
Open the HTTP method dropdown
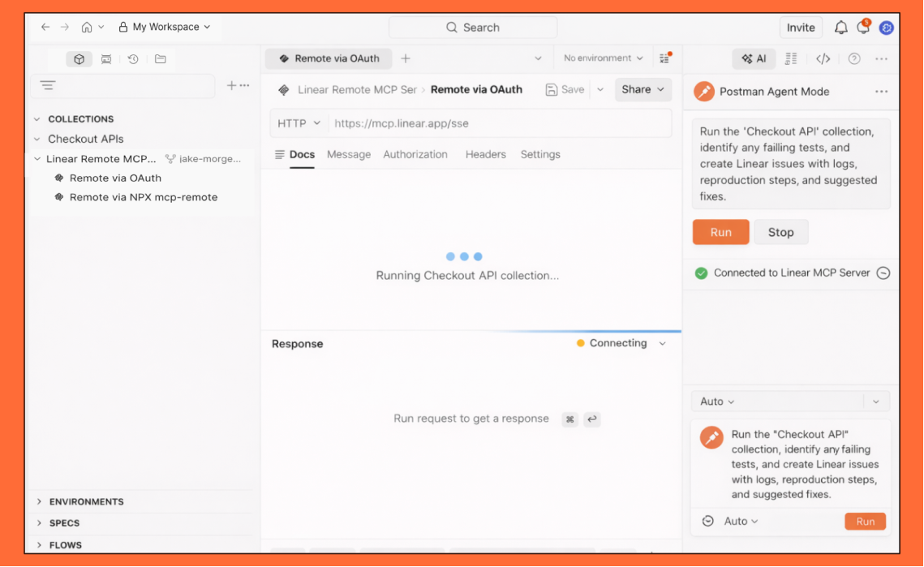point(297,122)
